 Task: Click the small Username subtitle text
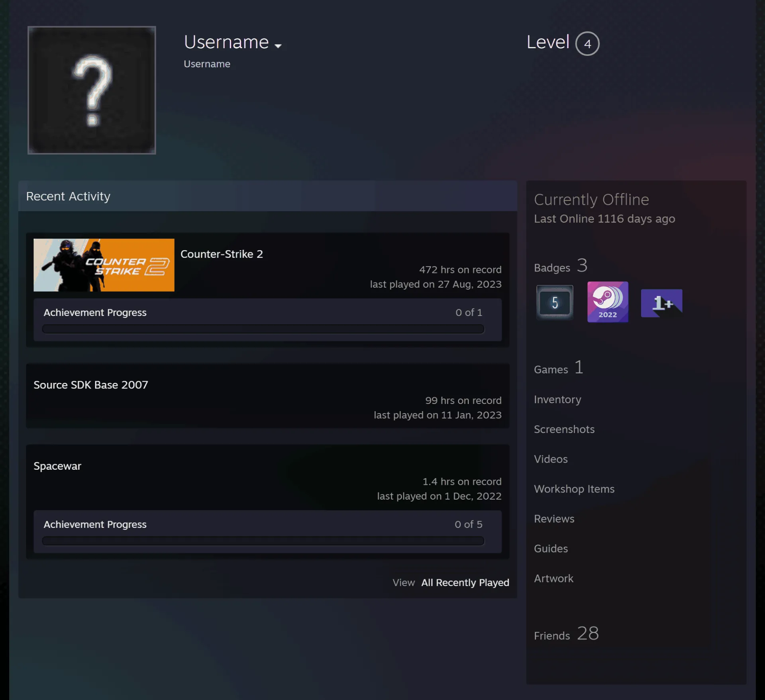point(207,64)
